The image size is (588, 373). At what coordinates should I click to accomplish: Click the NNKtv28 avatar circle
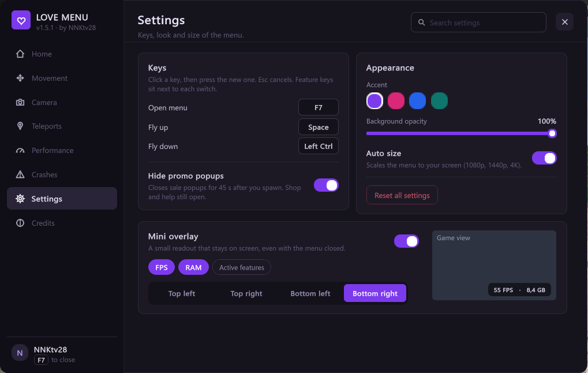tap(20, 353)
